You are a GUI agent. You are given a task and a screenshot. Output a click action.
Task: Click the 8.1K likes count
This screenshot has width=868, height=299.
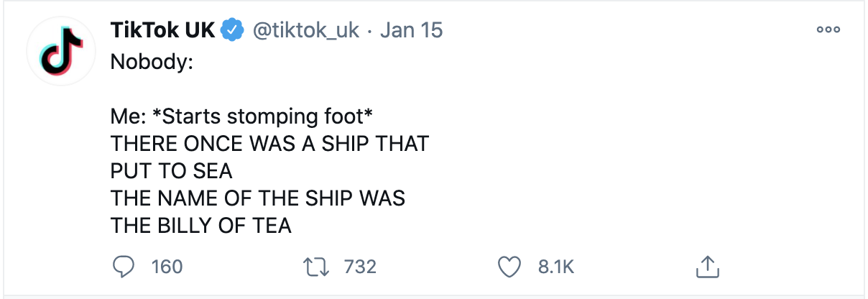tap(555, 267)
